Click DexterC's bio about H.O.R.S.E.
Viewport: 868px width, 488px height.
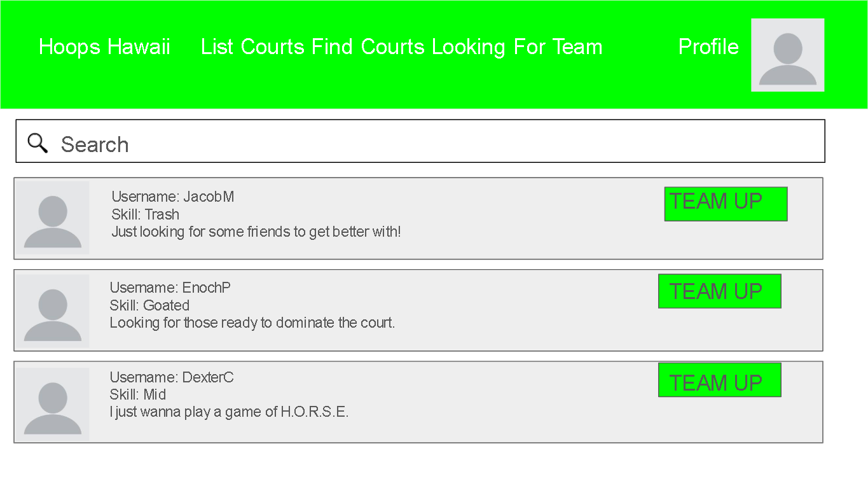(x=230, y=412)
